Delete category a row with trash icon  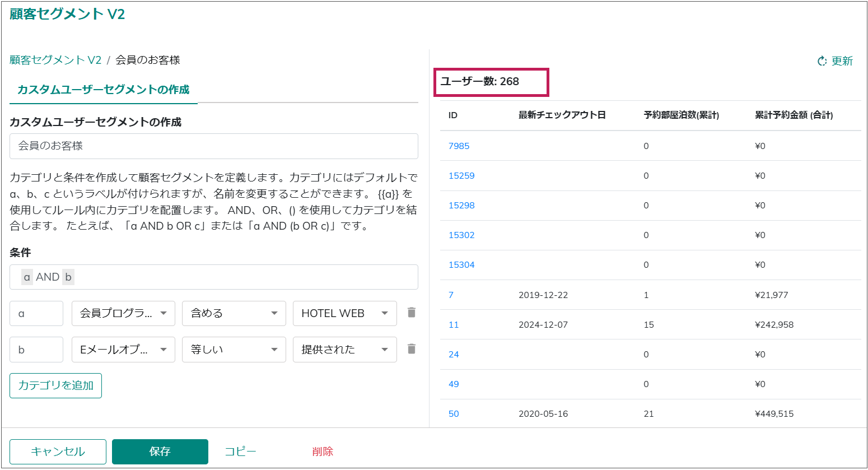pyautogui.click(x=412, y=313)
